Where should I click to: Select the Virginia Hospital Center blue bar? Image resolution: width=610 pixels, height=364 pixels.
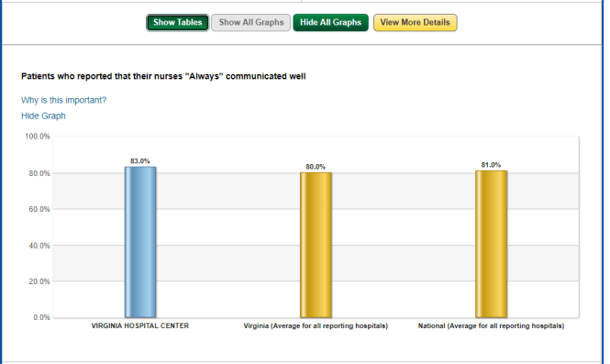[140, 242]
